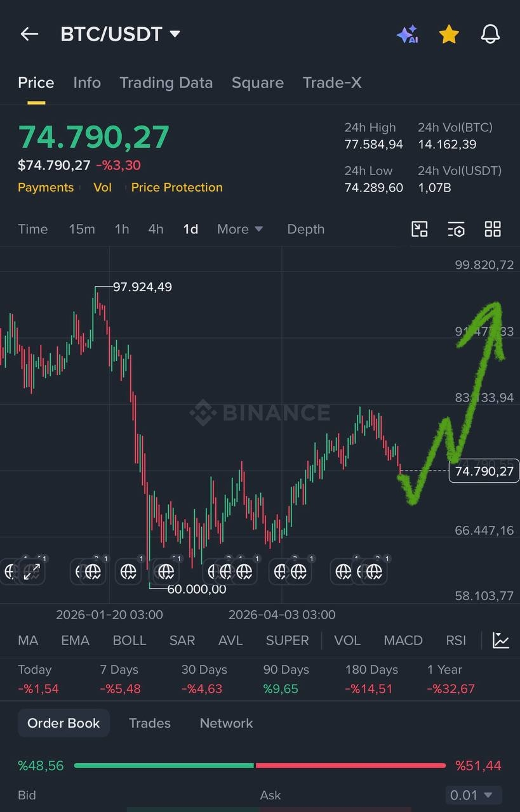Viewport: 520px width, 812px height.
Task: Switch to the Trades tab
Action: (150, 723)
